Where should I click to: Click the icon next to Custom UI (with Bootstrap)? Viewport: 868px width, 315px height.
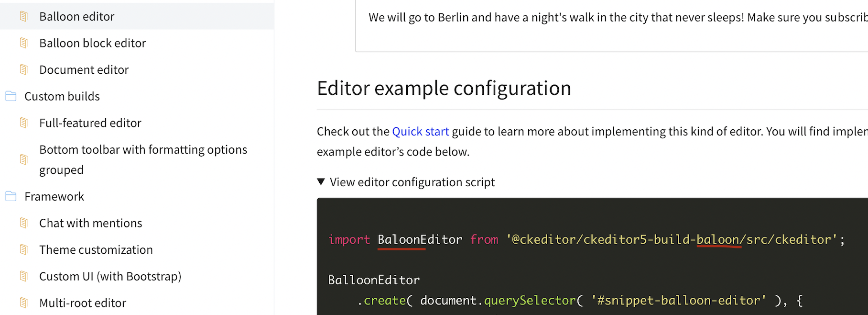pyautogui.click(x=23, y=276)
